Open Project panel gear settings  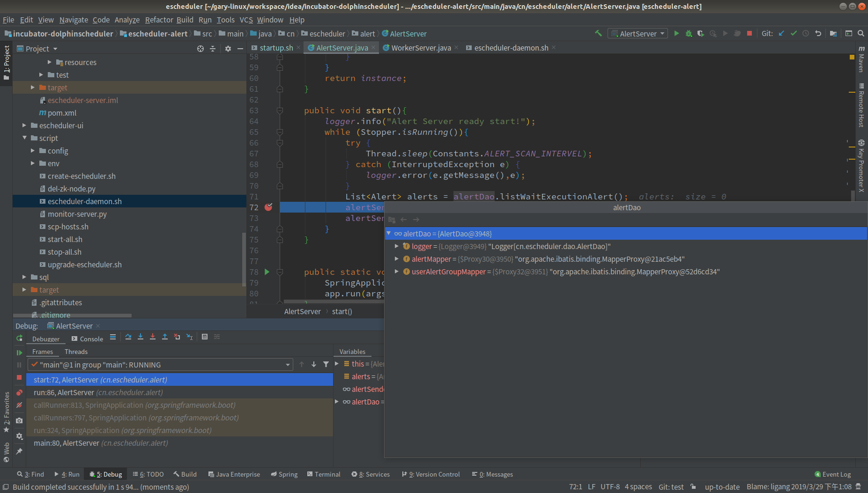coord(228,49)
